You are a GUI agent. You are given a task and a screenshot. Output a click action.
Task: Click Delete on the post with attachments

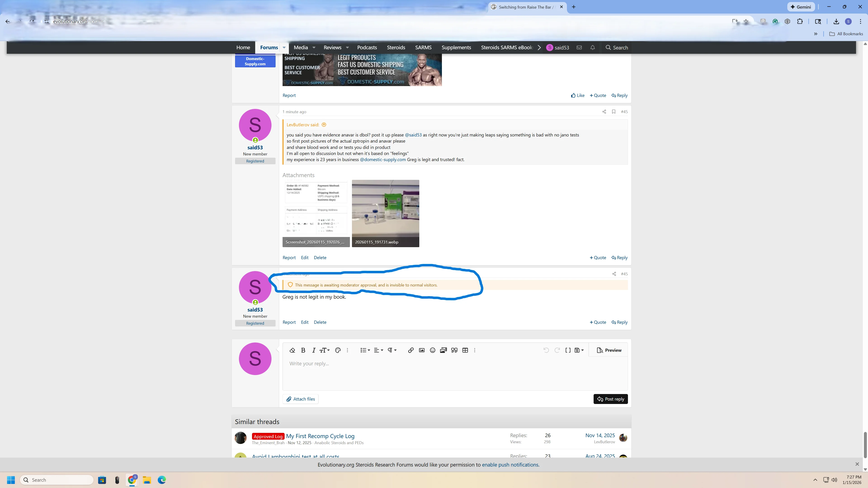(x=320, y=258)
